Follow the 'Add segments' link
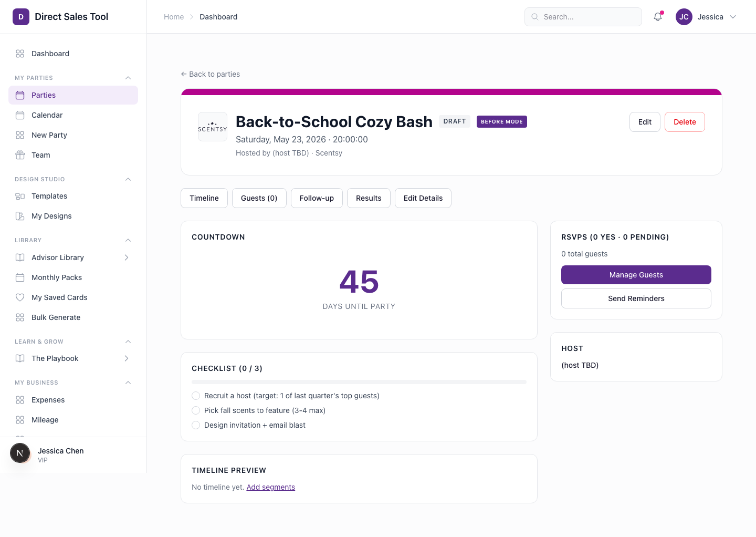 (x=270, y=487)
